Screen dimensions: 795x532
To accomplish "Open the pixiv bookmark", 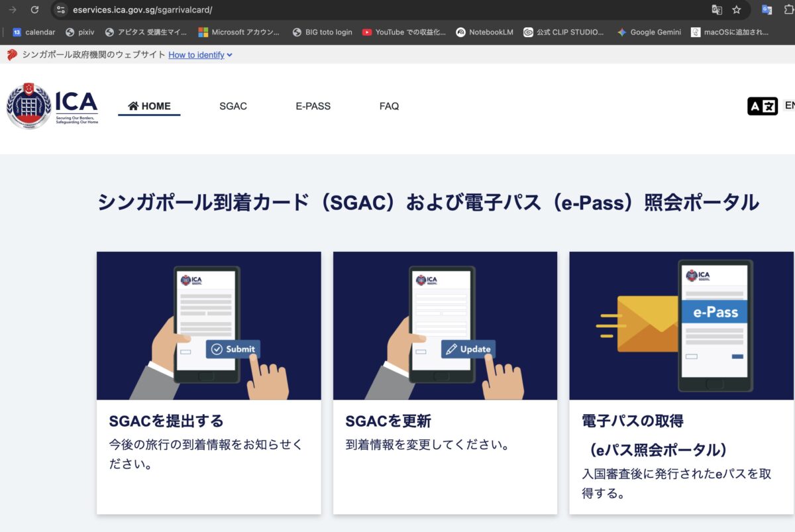I will point(80,32).
